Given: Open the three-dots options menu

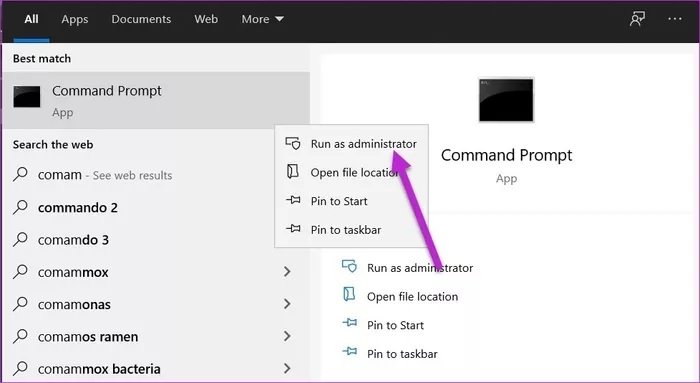Looking at the screenshot, I should [675, 19].
